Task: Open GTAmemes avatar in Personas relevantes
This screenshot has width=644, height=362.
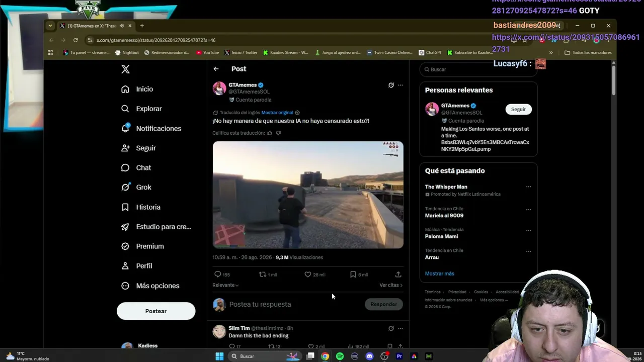Action: (x=432, y=109)
